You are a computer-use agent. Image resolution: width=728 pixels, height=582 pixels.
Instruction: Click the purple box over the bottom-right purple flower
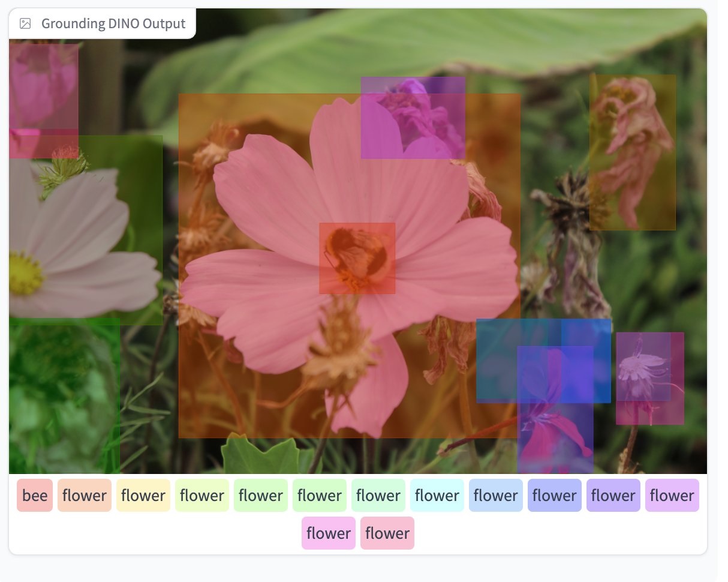(x=555, y=432)
